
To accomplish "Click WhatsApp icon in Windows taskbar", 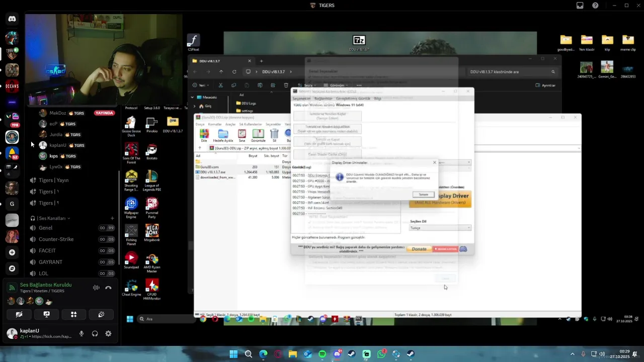I will click(x=381, y=354).
